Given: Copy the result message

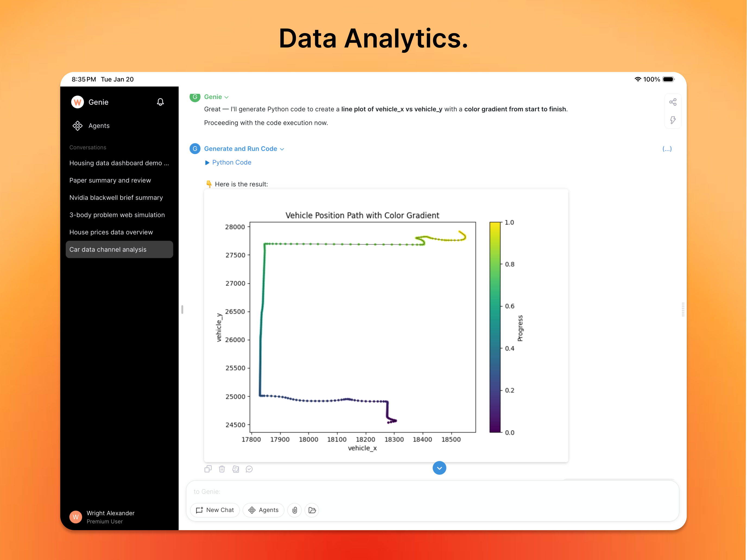Looking at the screenshot, I should [x=208, y=469].
